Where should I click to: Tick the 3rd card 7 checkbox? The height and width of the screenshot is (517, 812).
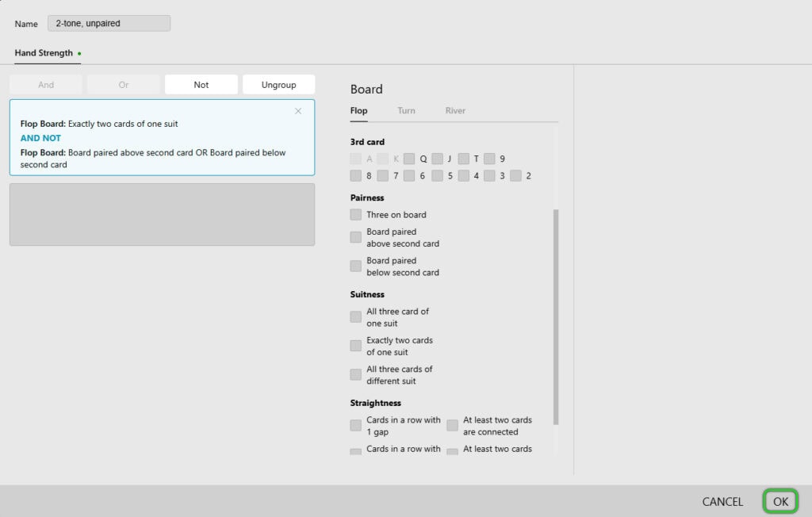383,176
